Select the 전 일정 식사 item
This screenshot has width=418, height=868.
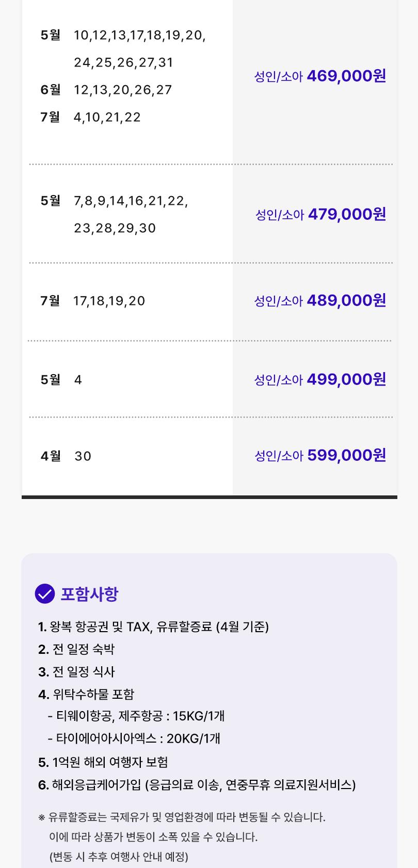pyautogui.click(x=76, y=671)
